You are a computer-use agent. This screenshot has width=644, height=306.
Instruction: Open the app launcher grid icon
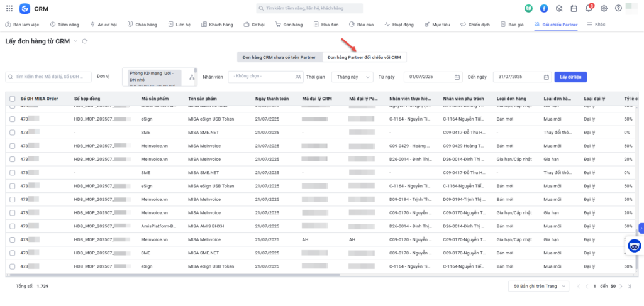click(x=8, y=8)
